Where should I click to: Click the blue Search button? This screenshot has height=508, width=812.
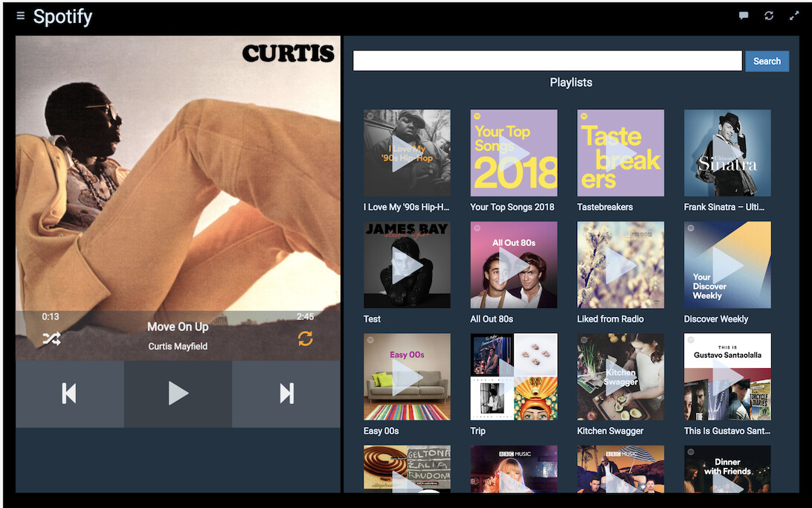pos(767,61)
